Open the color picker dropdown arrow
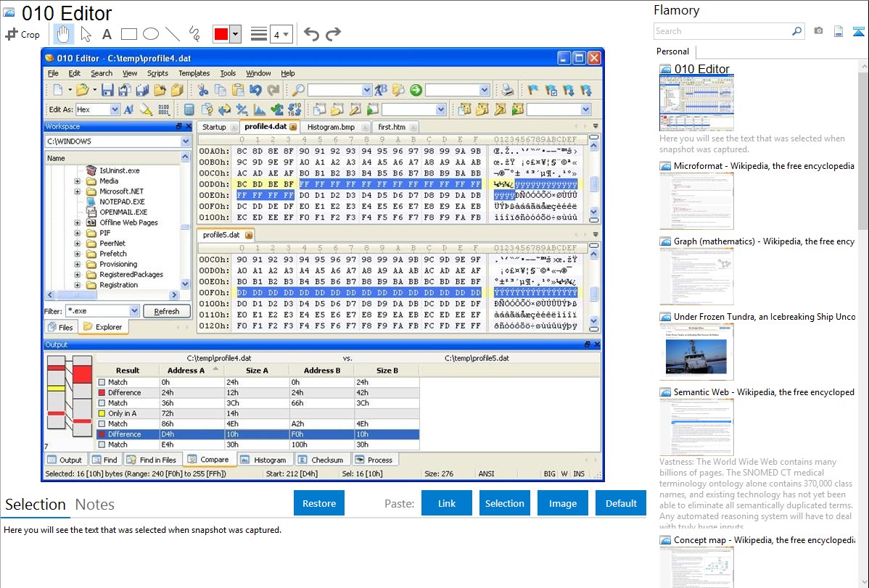This screenshot has height=588, width=869. click(235, 34)
